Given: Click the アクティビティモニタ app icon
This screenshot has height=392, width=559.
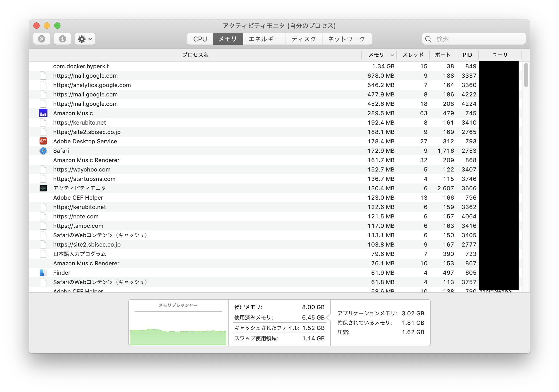Looking at the screenshot, I should pyautogui.click(x=43, y=188).
